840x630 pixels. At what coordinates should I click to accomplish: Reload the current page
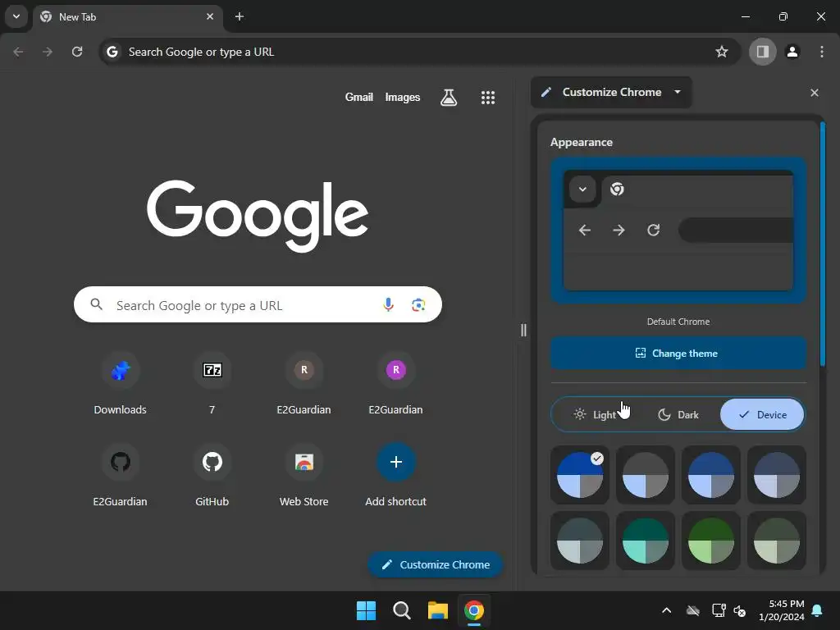(77, 52)
